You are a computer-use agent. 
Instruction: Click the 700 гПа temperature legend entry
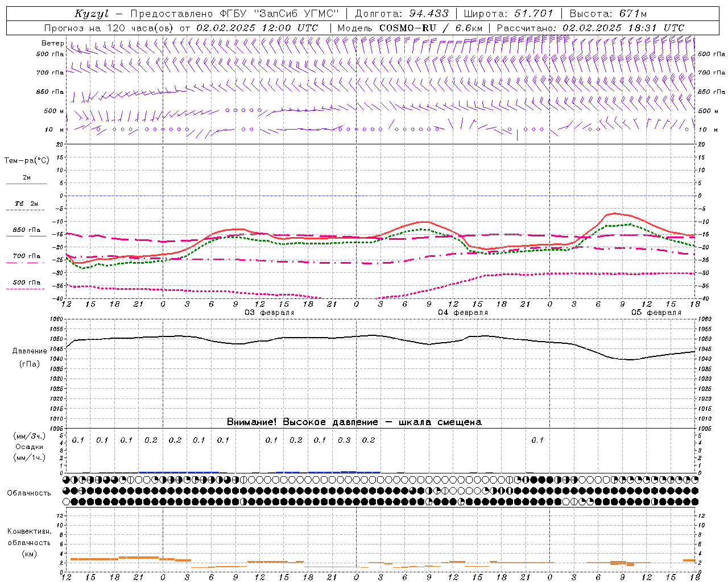tap(27, 256)
